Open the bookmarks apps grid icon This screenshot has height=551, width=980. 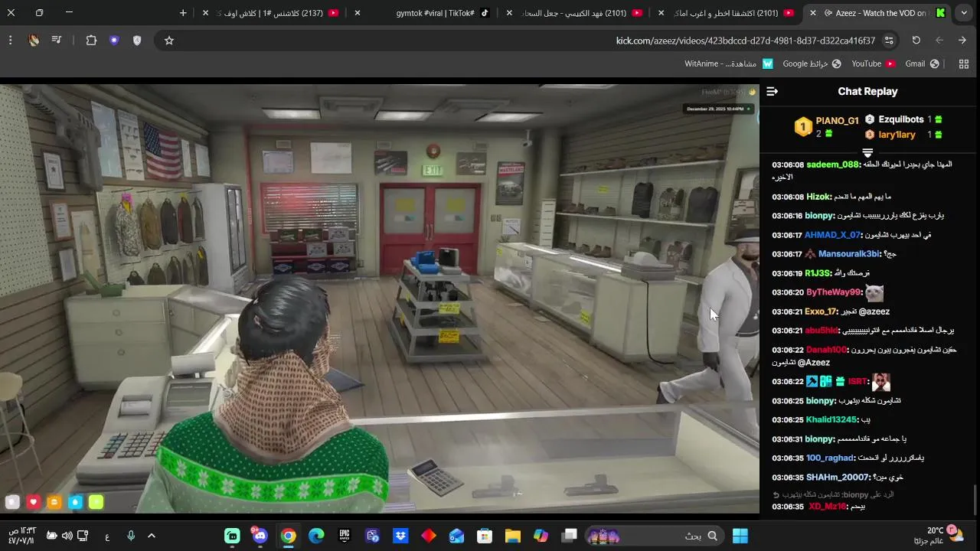tap(964, 64)
